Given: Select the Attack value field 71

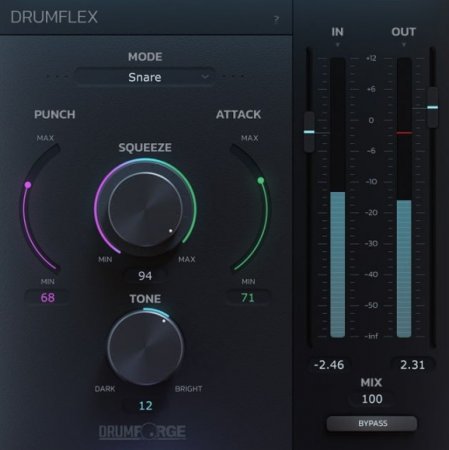Looking at the screenshot, I should pyautogui.click(x=248, y=297).
